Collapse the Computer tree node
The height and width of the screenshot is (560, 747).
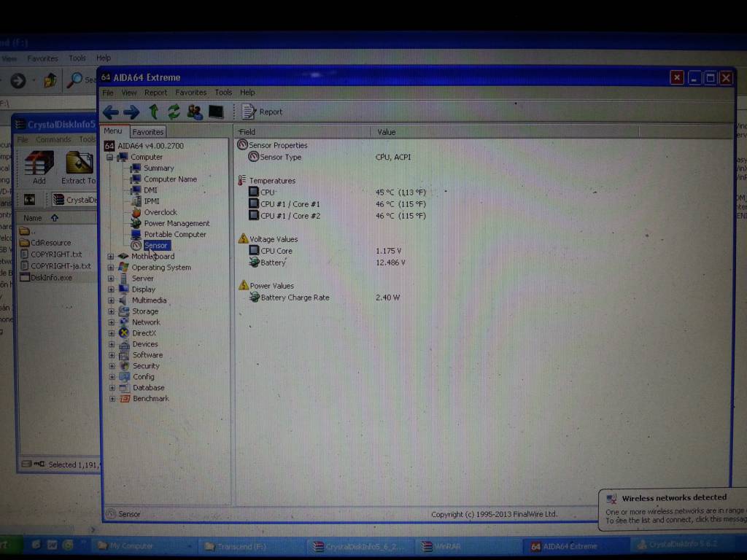pos(109,157)
